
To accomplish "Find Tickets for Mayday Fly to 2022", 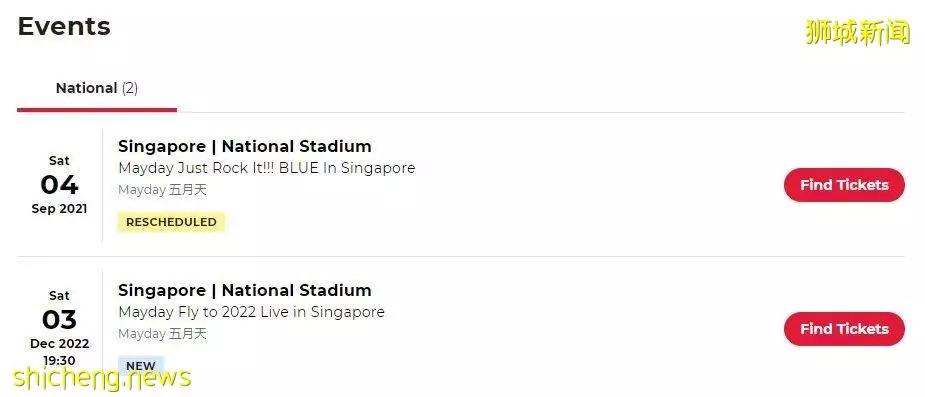I will (x=844, y=329).
